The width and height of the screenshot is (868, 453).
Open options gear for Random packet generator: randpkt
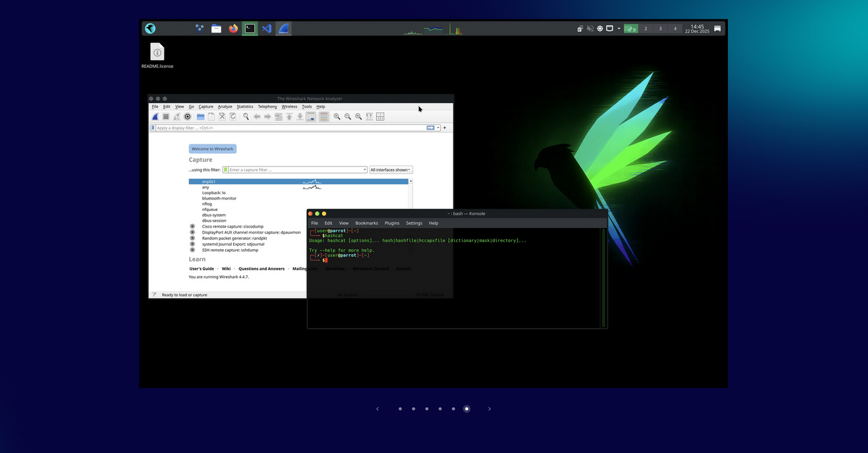(x=192, y=238)
